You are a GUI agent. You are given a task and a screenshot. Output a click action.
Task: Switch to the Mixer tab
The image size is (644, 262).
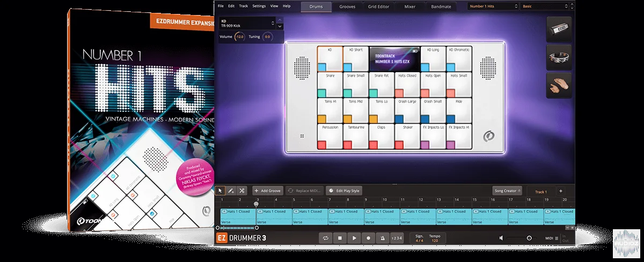tap(410, 6)
